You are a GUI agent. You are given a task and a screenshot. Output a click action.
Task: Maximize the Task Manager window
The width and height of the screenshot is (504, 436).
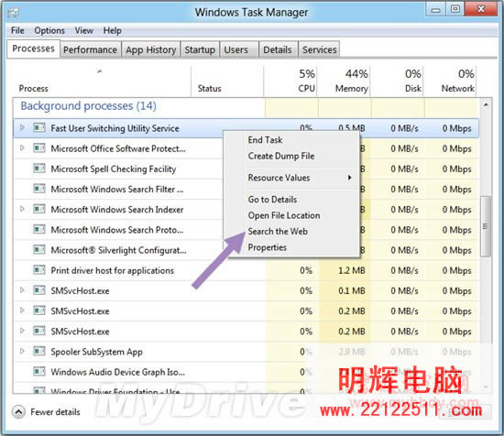point(455,9)
